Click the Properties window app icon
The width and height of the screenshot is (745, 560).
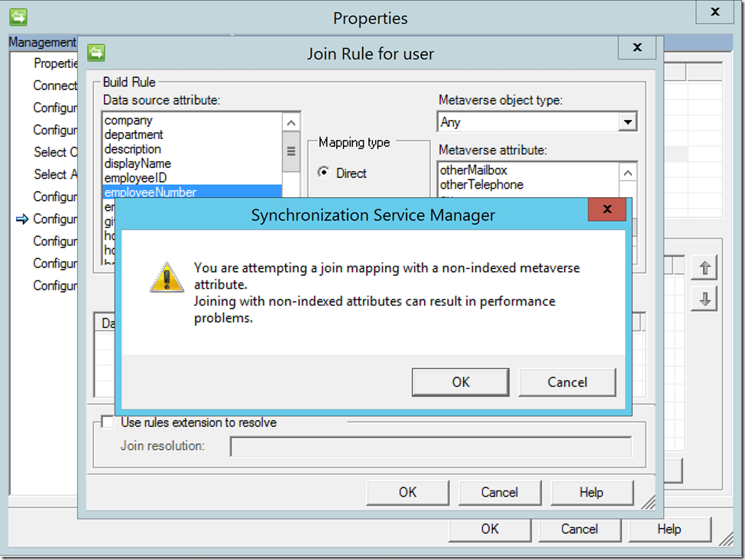click(x=18, y=18)
